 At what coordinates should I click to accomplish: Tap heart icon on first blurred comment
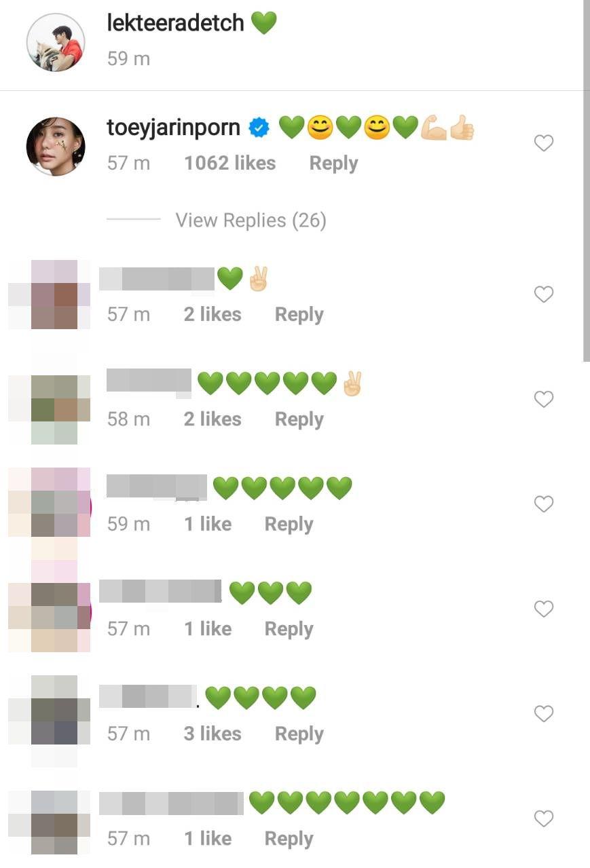(x=544, y=295)
